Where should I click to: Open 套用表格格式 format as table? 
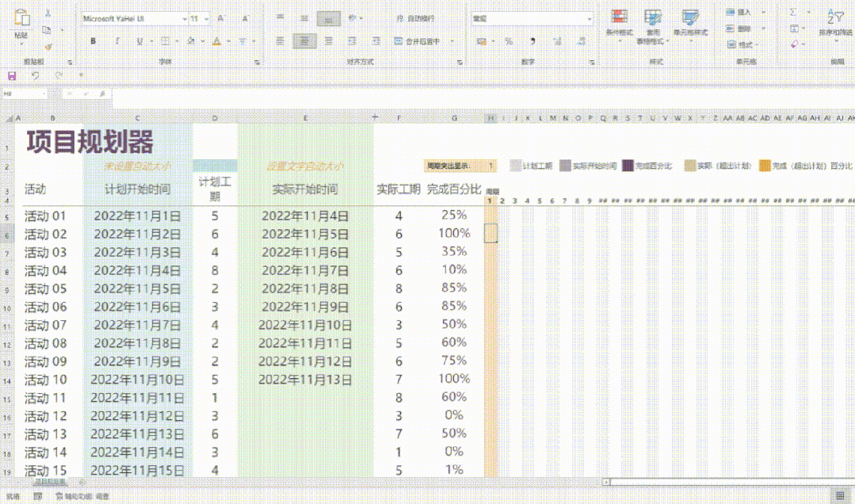(653, 25)
